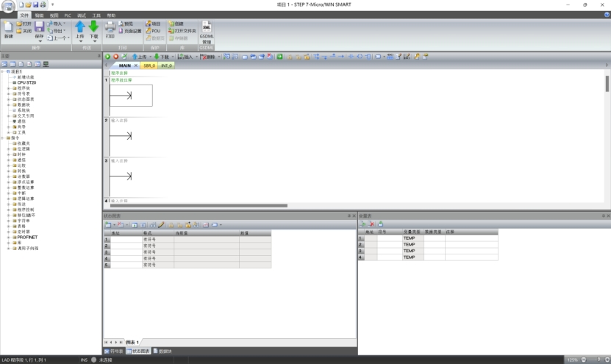Screen dimensions: 611x364
Task: Open the PLC ribbon tab
Action: [68, 15]
